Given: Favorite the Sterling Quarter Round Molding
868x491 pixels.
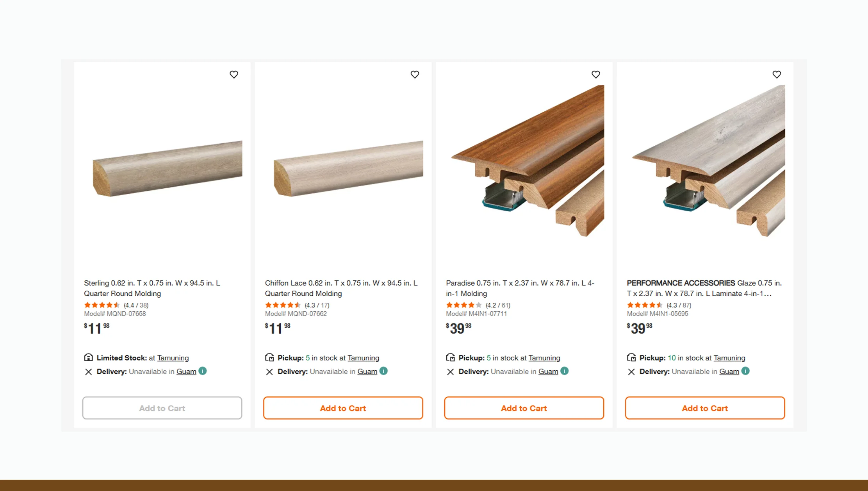Looking at the screenshot, I should (x=234, y=74).
